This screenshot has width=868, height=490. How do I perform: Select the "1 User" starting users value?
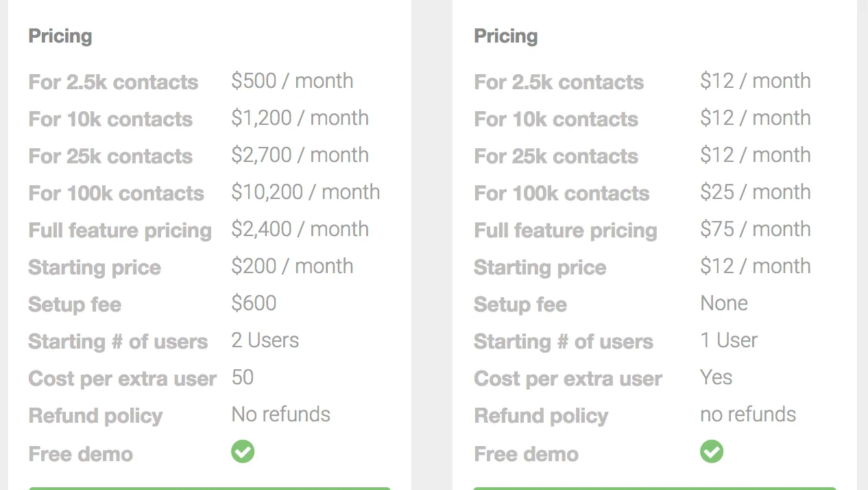(729, 340)
